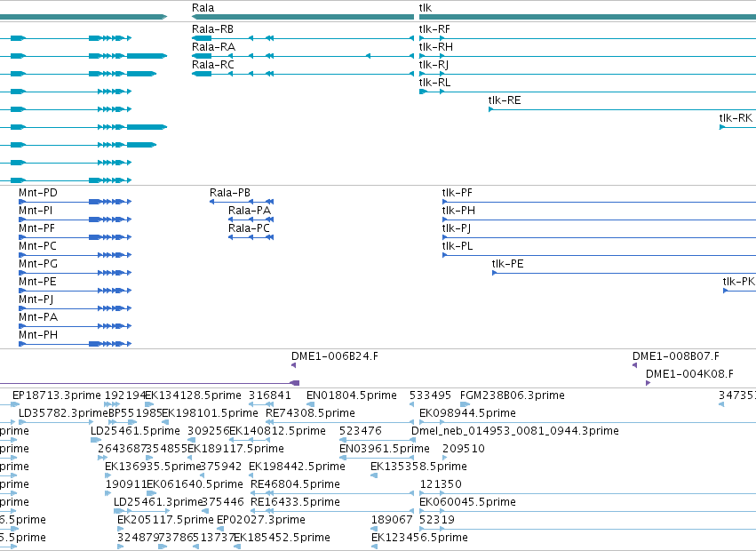Select EST EK136935.5prime

[x=107, y=475]
